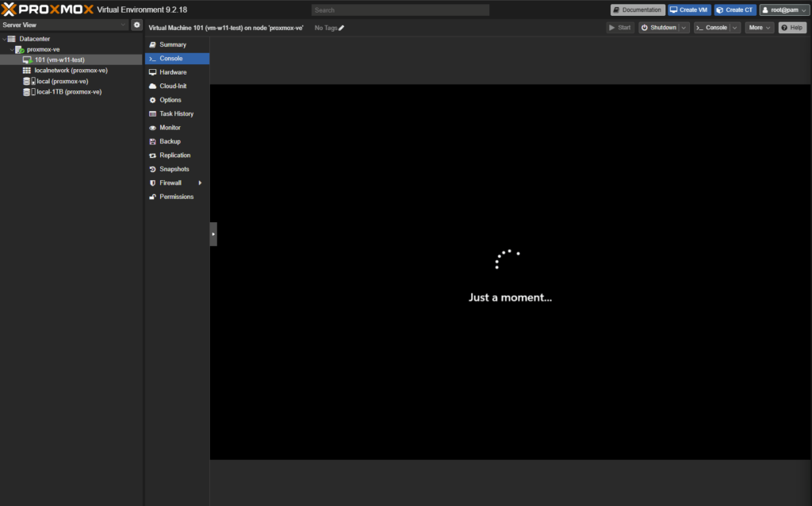Click the Task History list icon
The width and height of the screenshot is (812, 506).
153,114
